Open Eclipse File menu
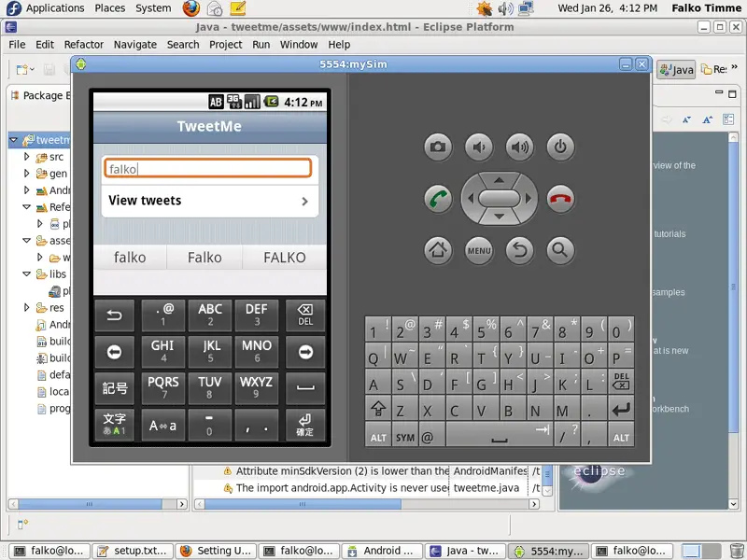This screenshot has height=560, width=747. tap(17, 44)
